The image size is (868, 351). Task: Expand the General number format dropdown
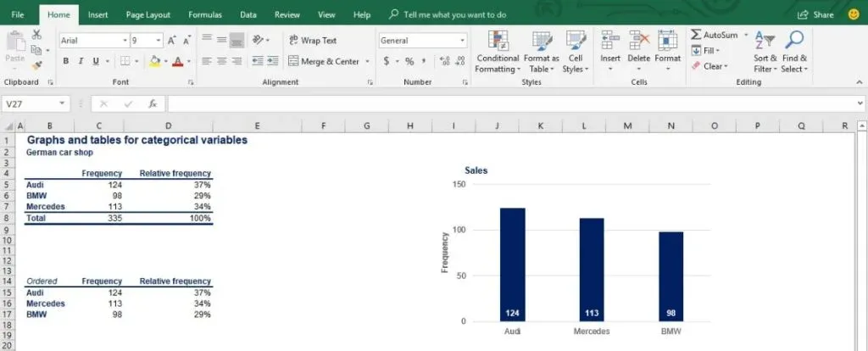462,40
